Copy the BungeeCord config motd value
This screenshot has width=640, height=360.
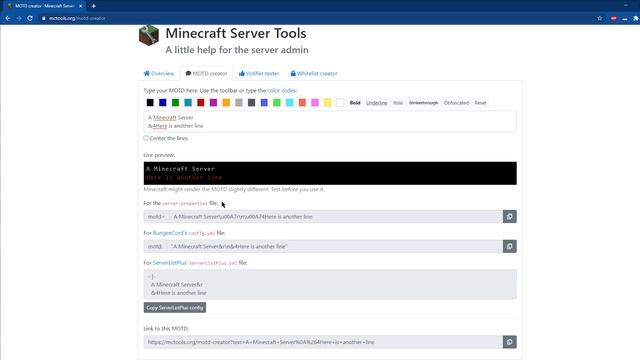point(509,247)
